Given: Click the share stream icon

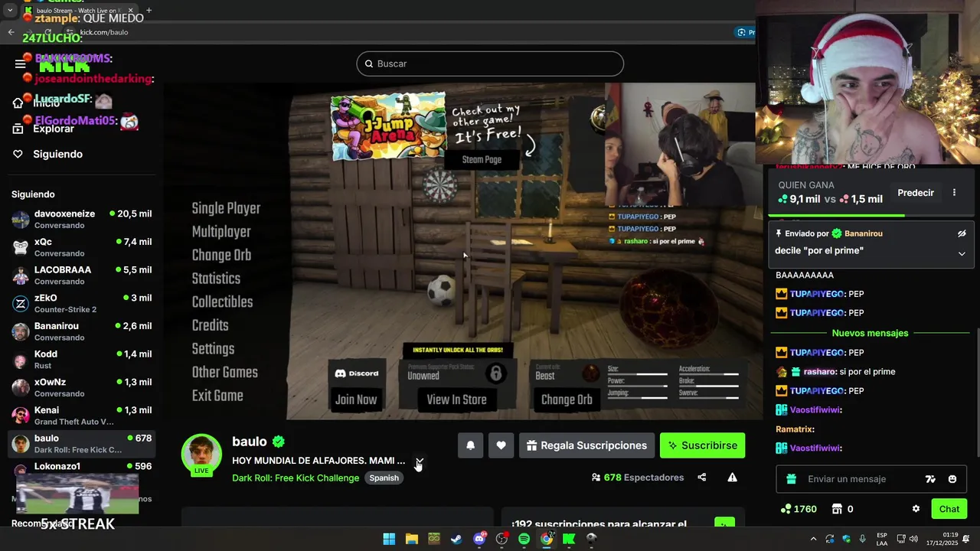Looking at the screenshot, I should tap(702, 478).
